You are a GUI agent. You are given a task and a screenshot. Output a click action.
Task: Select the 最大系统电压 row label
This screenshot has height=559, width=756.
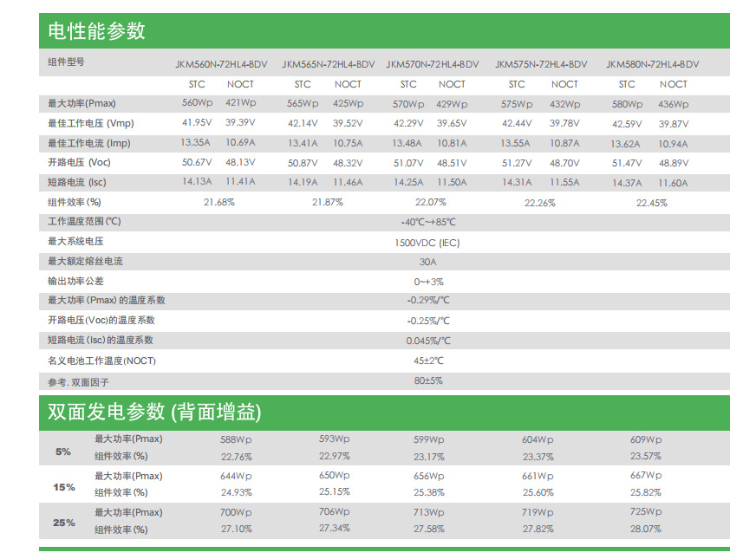[75, 241]
